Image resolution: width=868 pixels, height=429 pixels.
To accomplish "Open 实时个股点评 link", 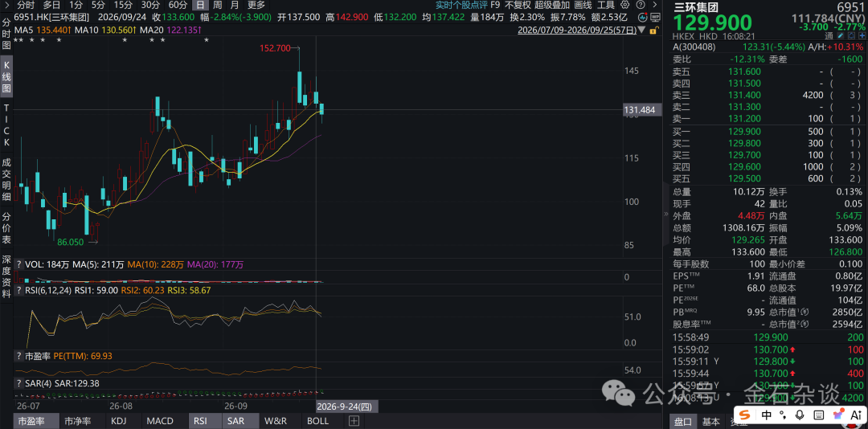I will coord(461,5).
